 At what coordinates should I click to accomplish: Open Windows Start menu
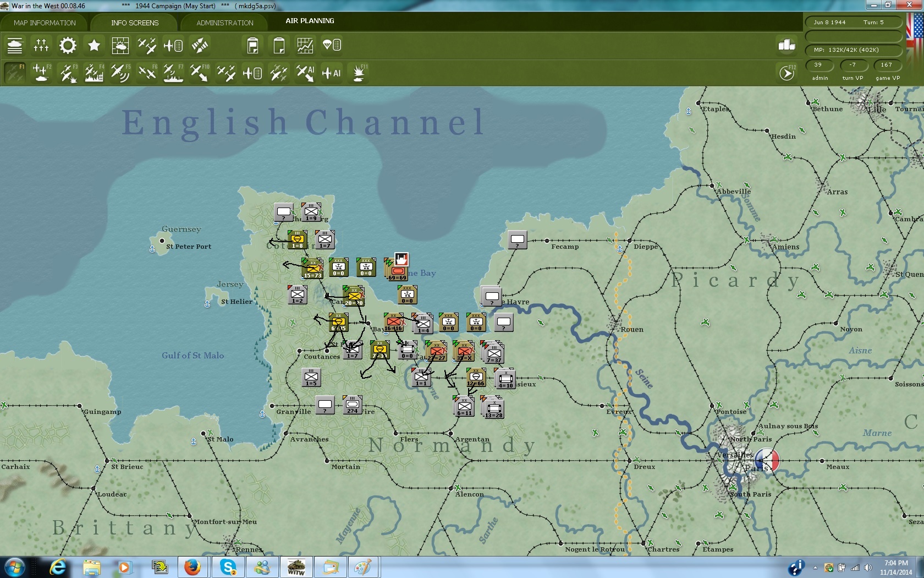(15, 567)
